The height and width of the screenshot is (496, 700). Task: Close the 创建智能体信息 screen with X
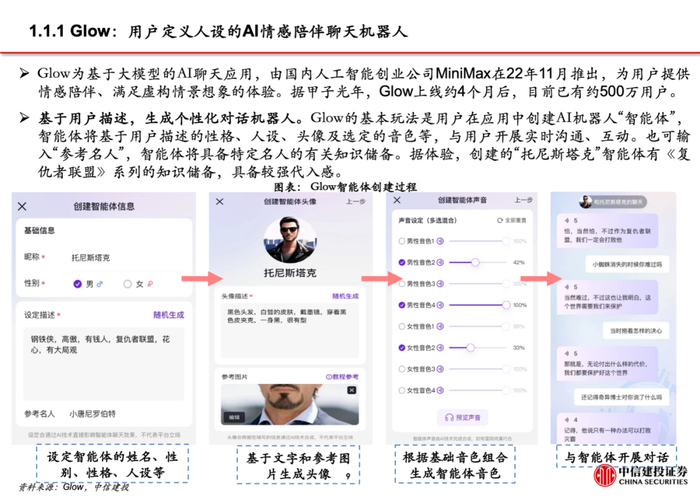click(22, 206)
